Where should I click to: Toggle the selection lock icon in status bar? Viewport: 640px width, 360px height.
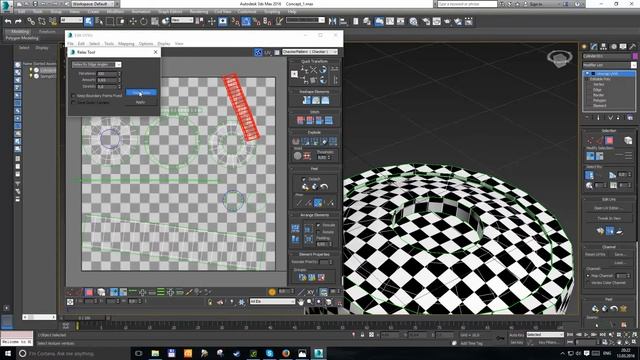click(x=362, y=335)
